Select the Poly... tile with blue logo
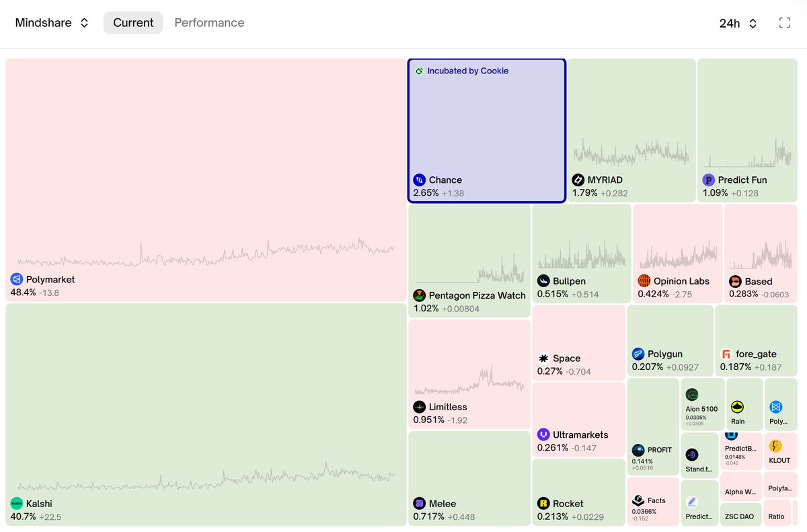The image size is (807, 532). tap(781, 404)
